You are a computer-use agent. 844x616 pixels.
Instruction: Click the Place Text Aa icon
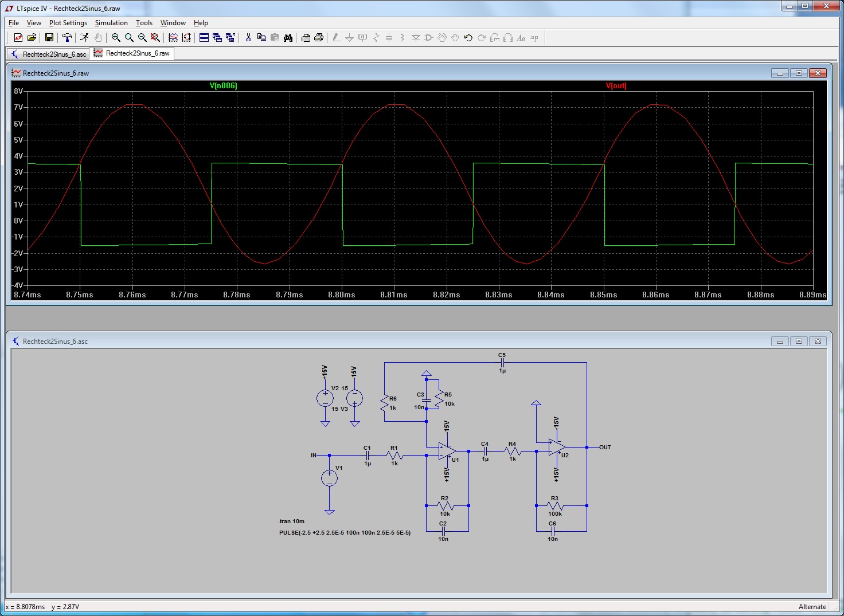click(521, 38)
